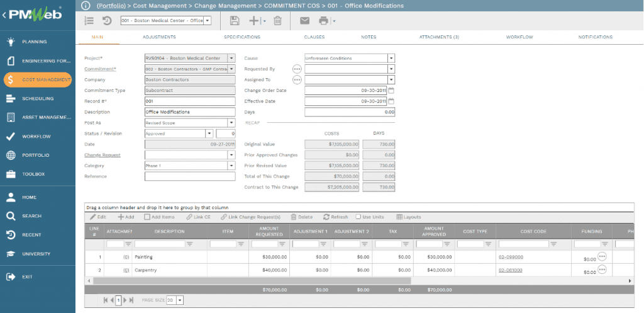The height and width of the screenshot is (313, 644).
Task: Print using the printer icon
Action: point(324,21)
